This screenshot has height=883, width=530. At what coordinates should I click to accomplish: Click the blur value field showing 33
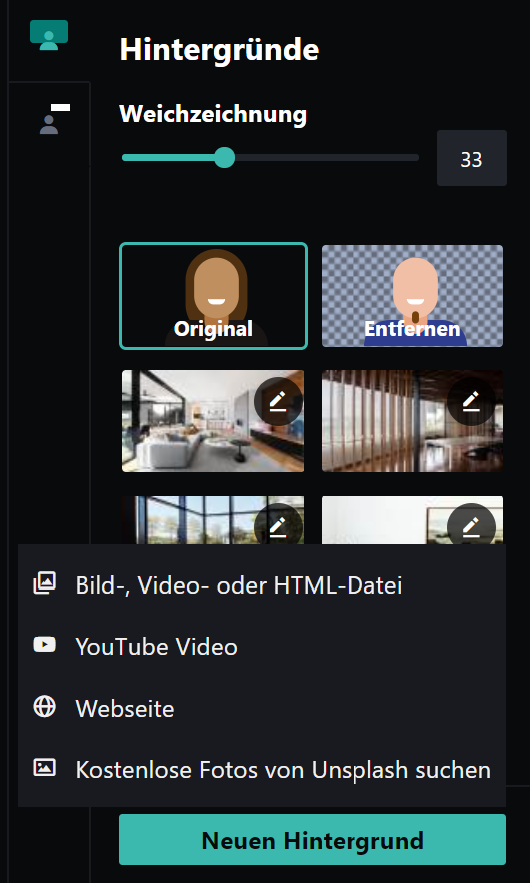pyautogui.click(x=471, y=158)
